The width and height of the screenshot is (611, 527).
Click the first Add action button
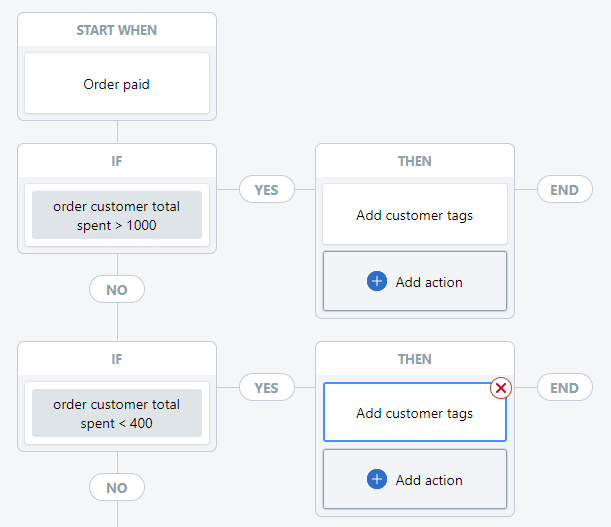pos(414,282)
